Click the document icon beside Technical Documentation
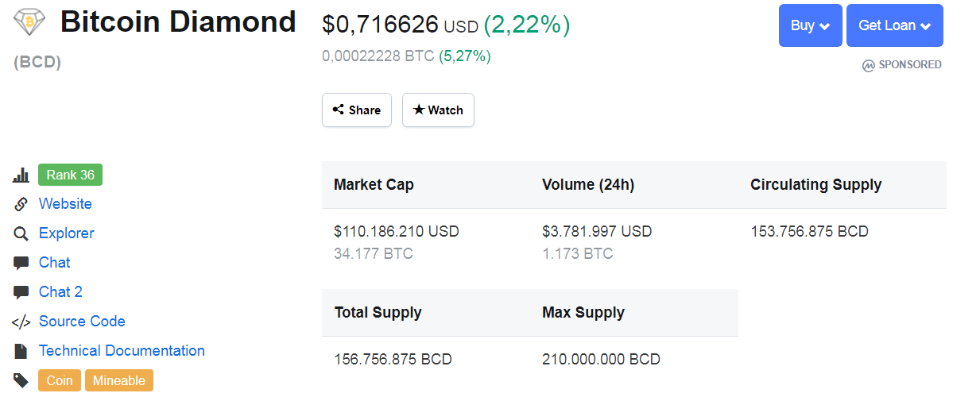Viewport: 980px width, 397px height. 21,351
